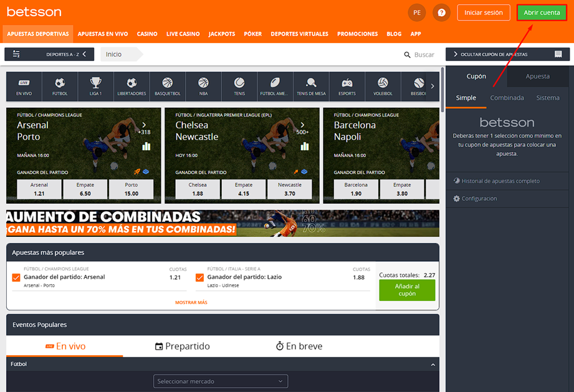Open the Liga 1 trophy icon
Viewport: 574px width, 392px height.
[x=95, y=86]
